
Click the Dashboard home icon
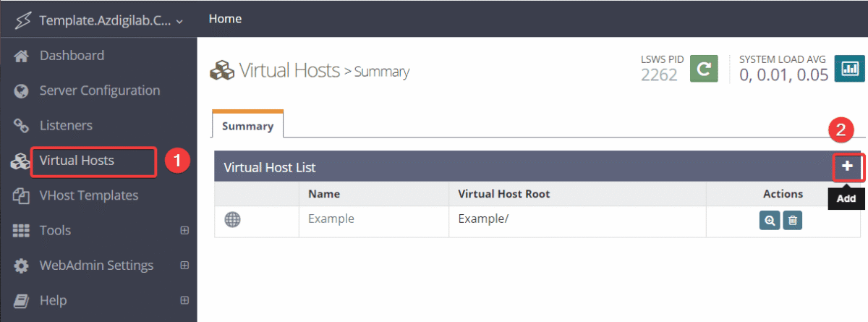[21, 56]
